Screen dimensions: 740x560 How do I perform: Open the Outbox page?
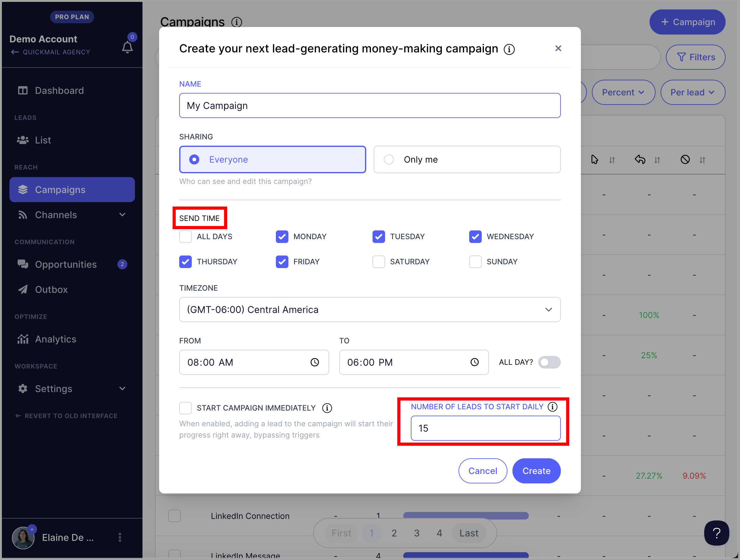72,289
